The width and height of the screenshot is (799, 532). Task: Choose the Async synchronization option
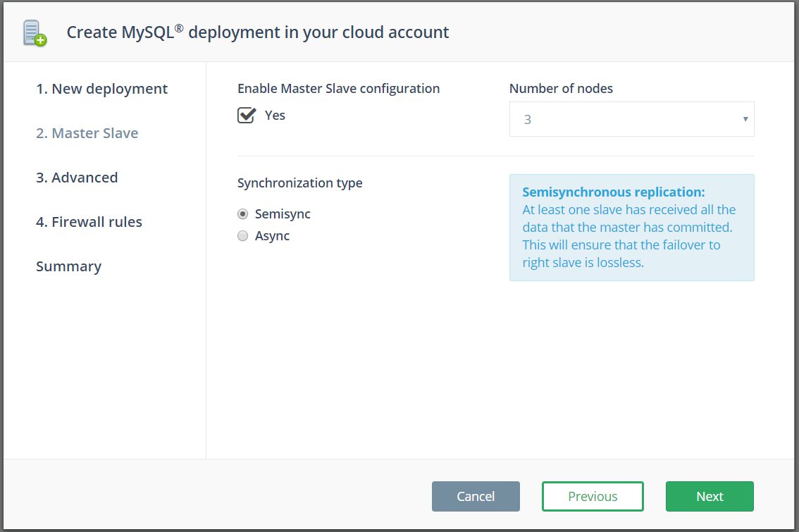[x=242, y=236]
